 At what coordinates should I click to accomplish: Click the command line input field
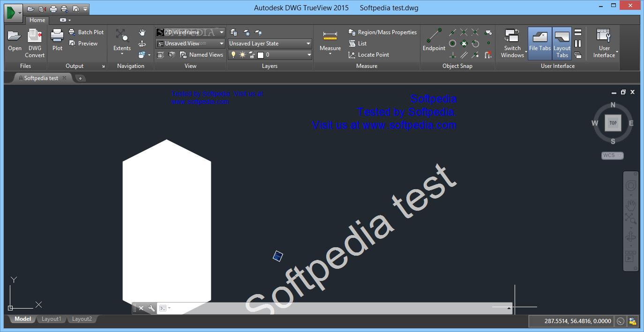pos(334,308)
